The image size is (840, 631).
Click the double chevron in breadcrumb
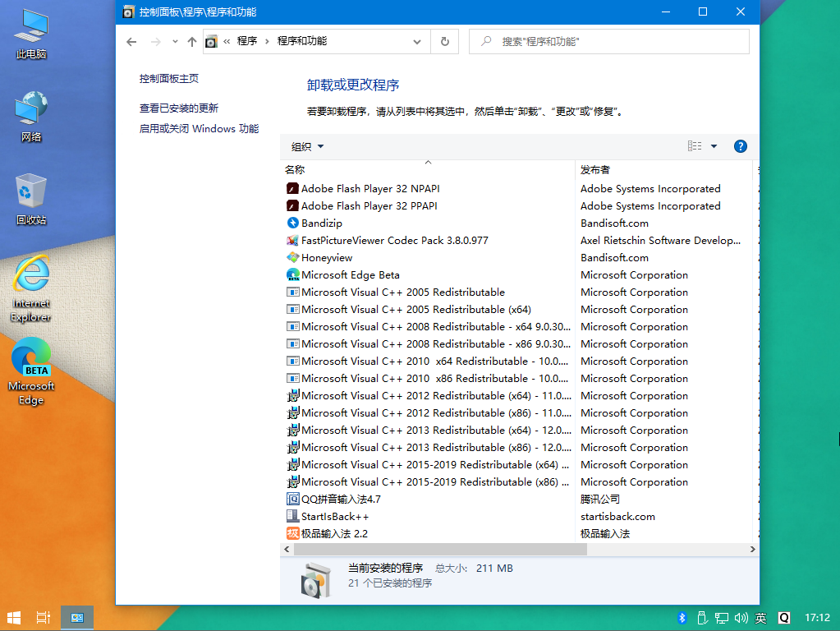[x=227, y=41]
